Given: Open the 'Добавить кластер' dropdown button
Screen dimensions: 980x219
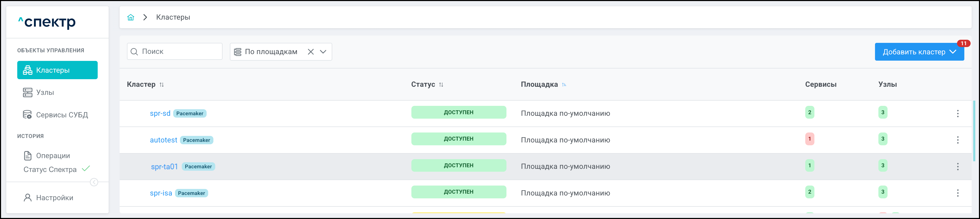Looking at the screenshot, I should click(919, 52).
